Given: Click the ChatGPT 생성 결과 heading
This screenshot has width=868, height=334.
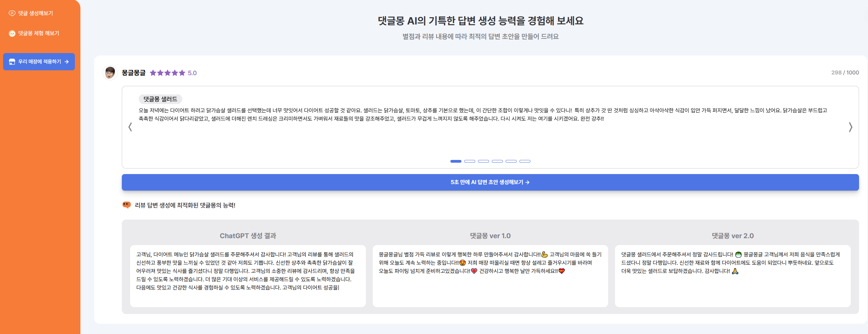Looking at the screenshot, I should tap(248, 236).
